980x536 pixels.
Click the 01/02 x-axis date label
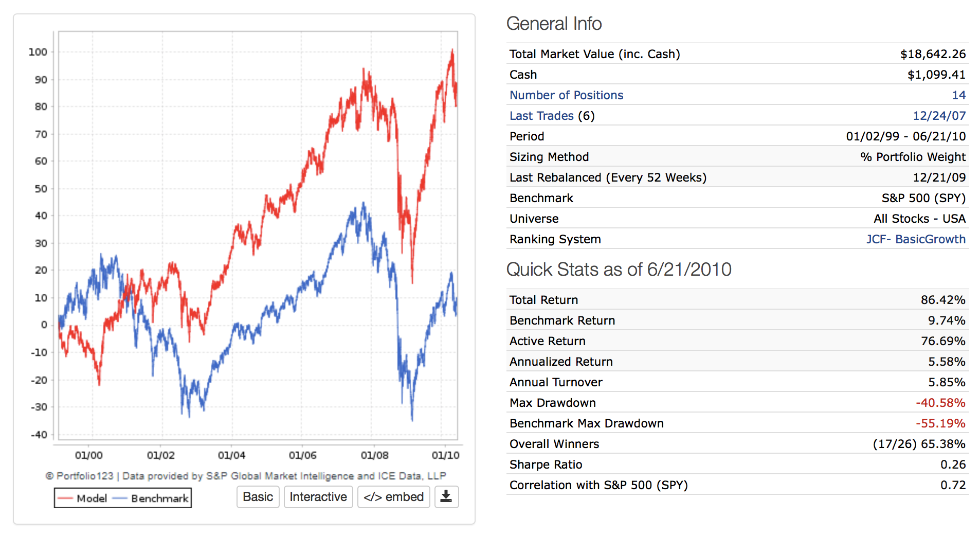coord(160,455)
